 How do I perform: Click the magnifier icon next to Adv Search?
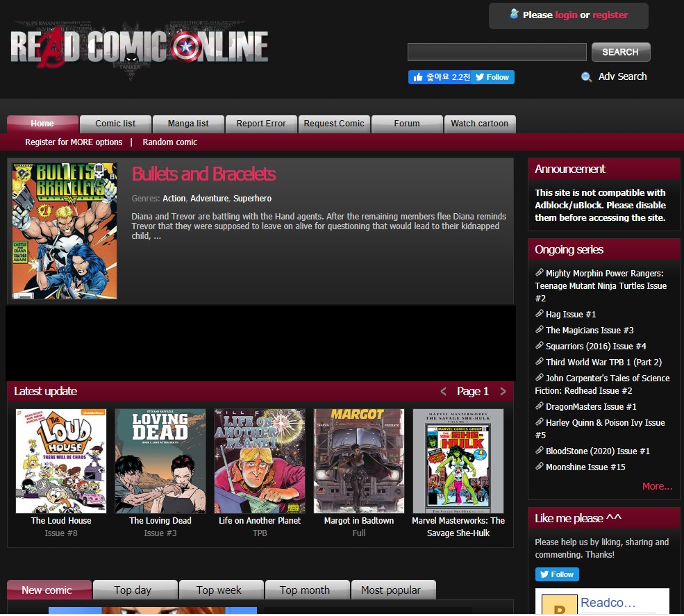[586, 77]
